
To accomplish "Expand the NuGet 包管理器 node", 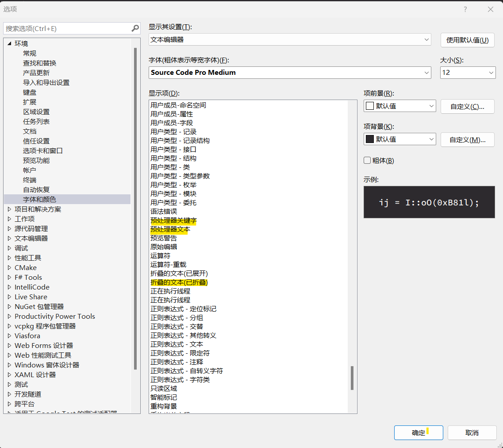I will 9,306.
